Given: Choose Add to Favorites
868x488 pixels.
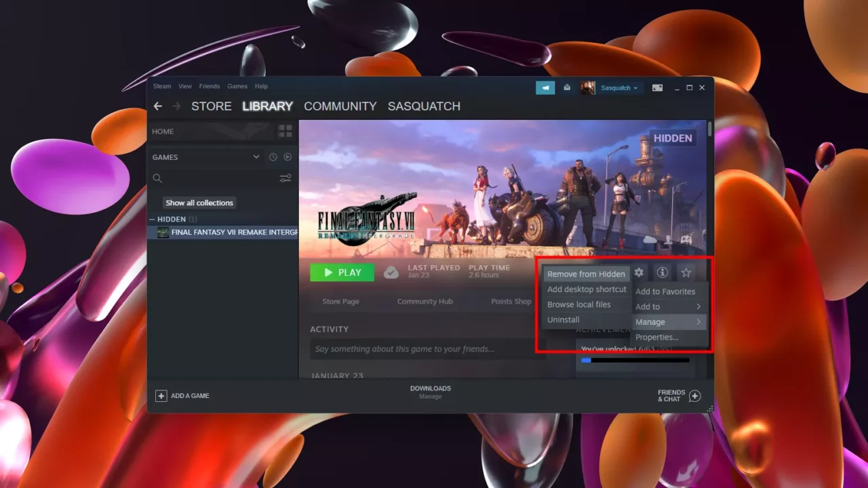Looking at the screenshot, I should pyautogui.click(x=670, y=291).
